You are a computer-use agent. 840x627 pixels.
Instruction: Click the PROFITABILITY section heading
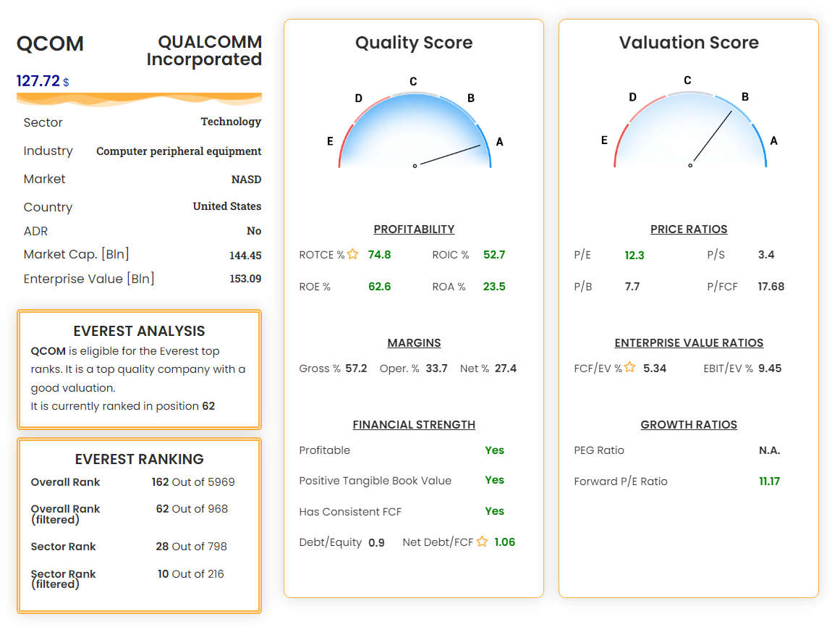(x=414, y=230)
